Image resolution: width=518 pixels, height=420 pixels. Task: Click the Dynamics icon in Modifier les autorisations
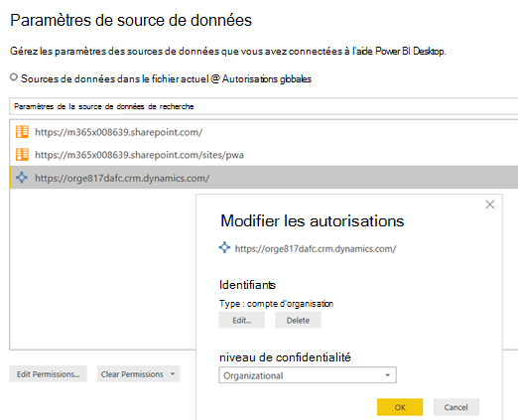(x=224, y=247)
